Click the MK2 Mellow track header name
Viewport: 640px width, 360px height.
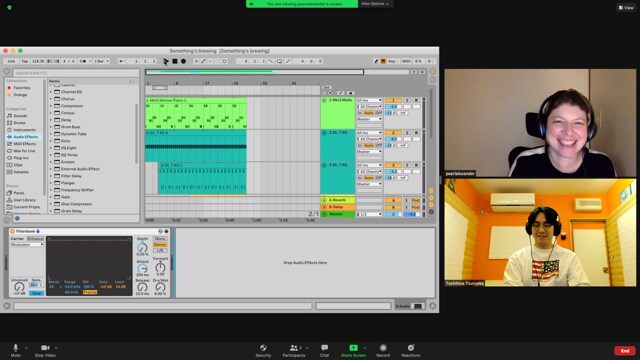click(x=341, y=100)
